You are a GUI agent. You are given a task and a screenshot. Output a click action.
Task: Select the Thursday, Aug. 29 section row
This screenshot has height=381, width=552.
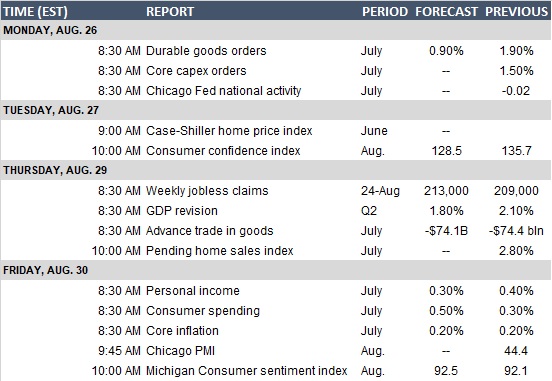coord(276,170)
